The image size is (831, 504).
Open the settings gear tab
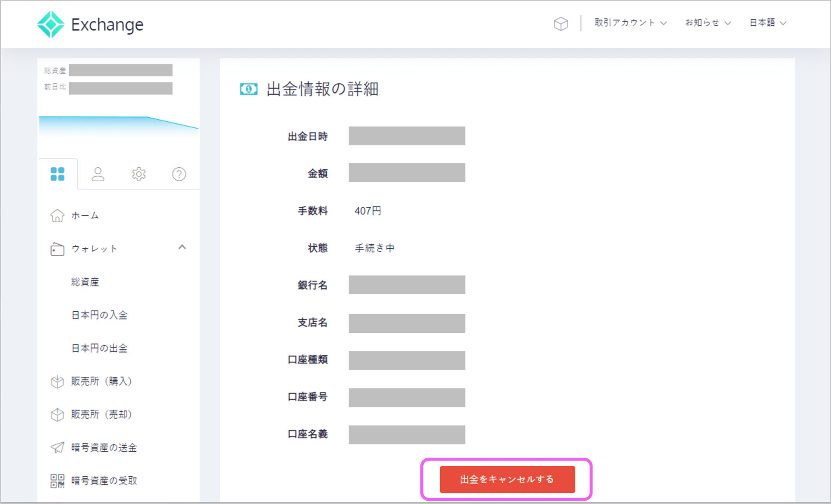pos(139,174)
